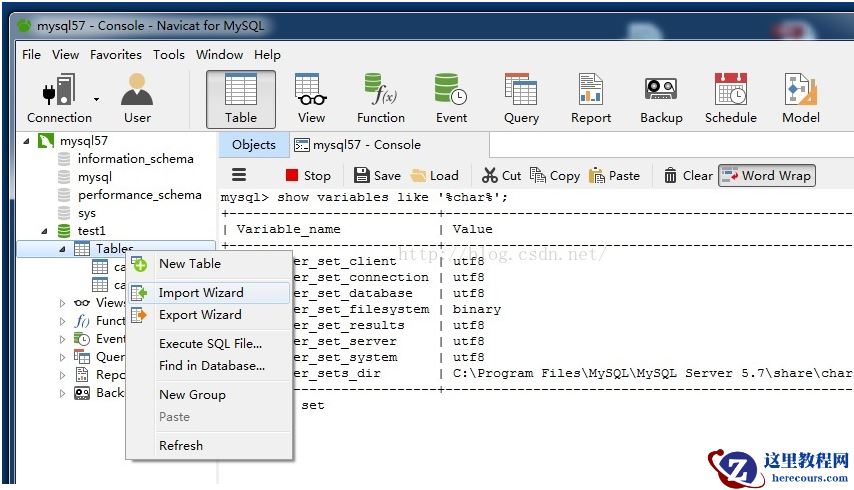Open the Backup toolbar icon
Screen dimensions: 854x490
661,99
